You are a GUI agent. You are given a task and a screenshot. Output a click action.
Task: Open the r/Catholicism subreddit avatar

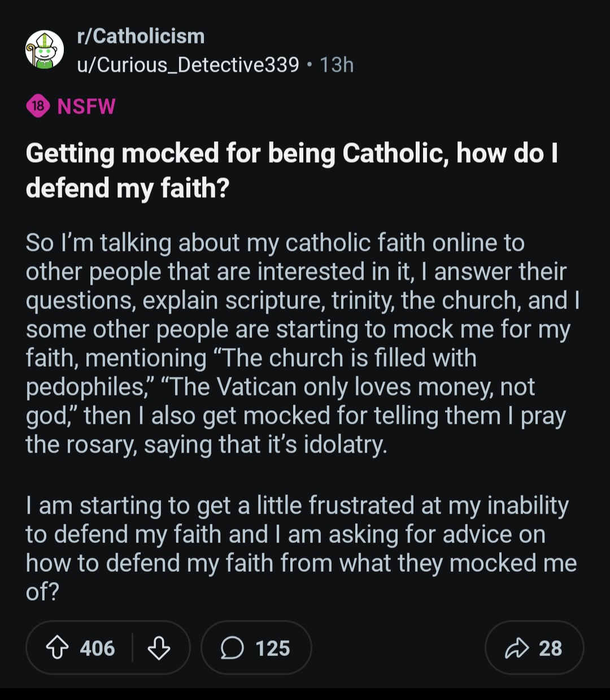pyautogui.click(x=45, y=50)
